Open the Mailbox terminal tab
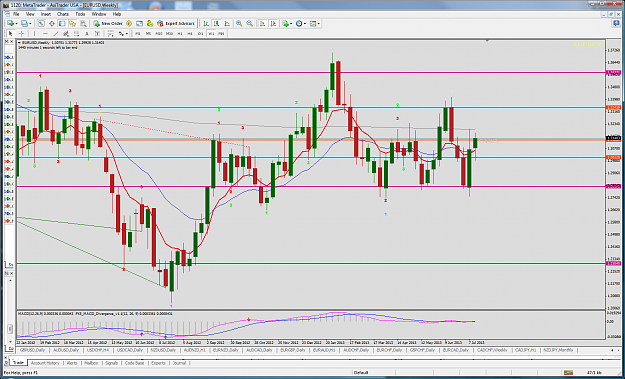Image resolution: width=625 pixels, height=379 pixels. point(91,363)
